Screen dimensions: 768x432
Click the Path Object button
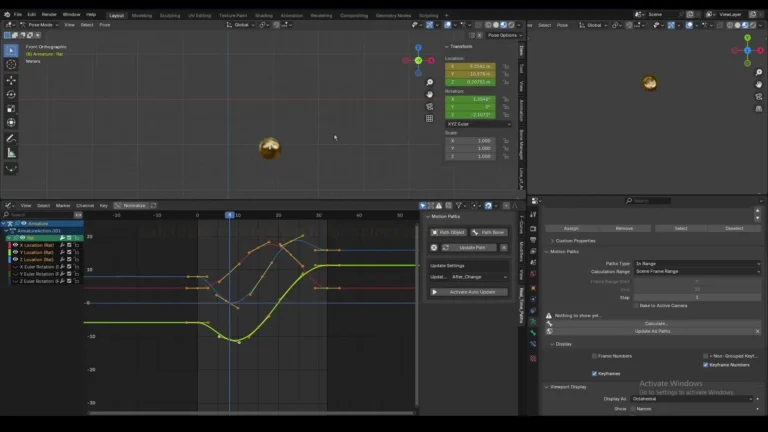click(x=448, y=233)
